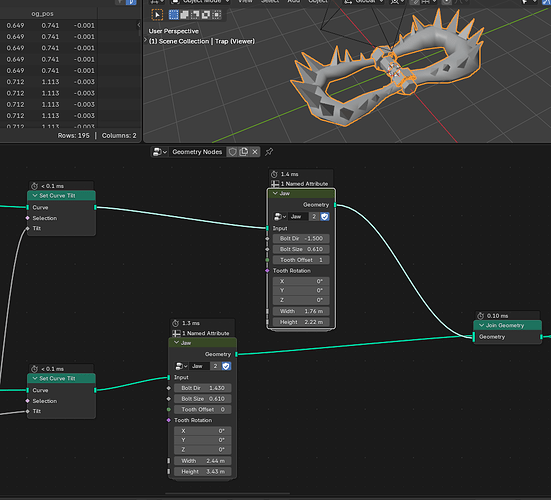This screenshot has height=500, width=551.
Task: Click Width 2.44 m field on lower Jaw
Action: pos(203,461)
